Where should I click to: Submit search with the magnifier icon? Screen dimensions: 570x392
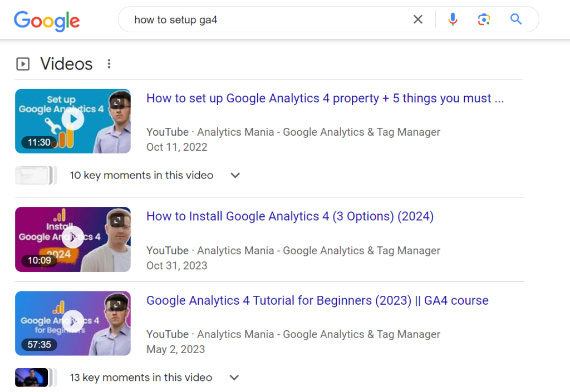coord(516,19)
